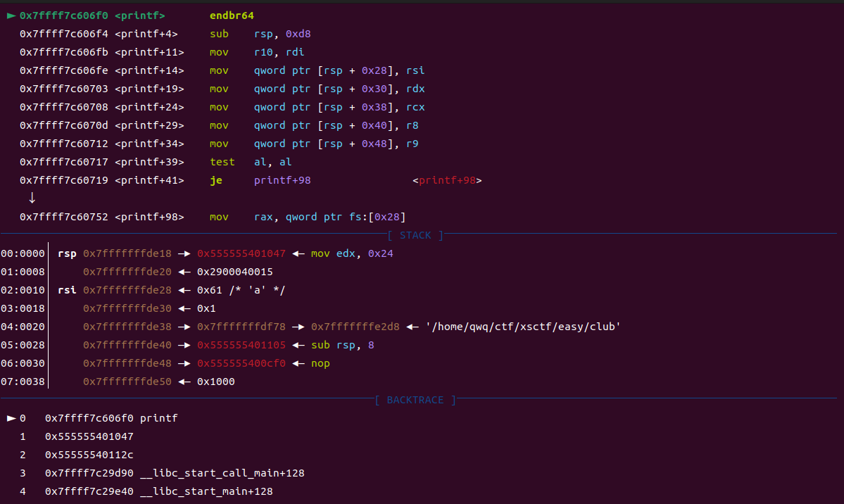Click the 'fs:[0x28]' operand
The image size is (844, 504).
[x=377, y=217]
